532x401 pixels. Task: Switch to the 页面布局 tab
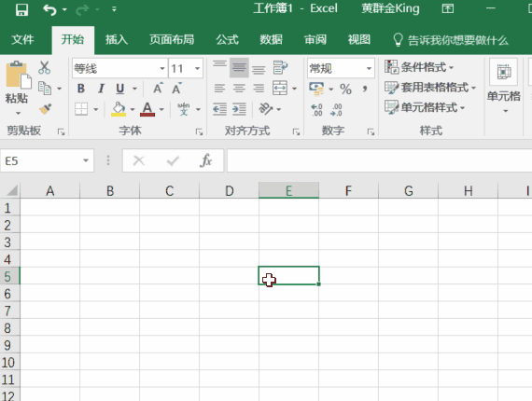click(172, 40)
